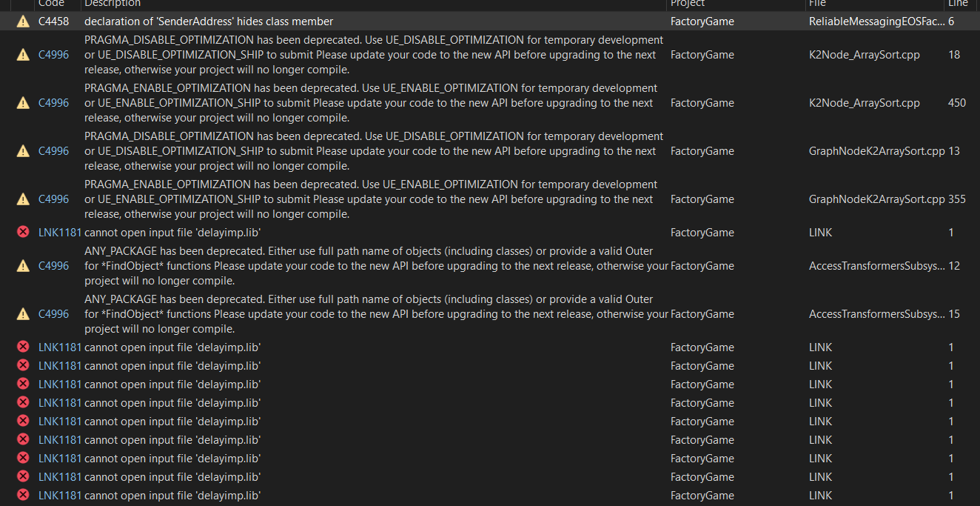
Task: Open the C4458 warning details link
Action: tap(53, 21)
